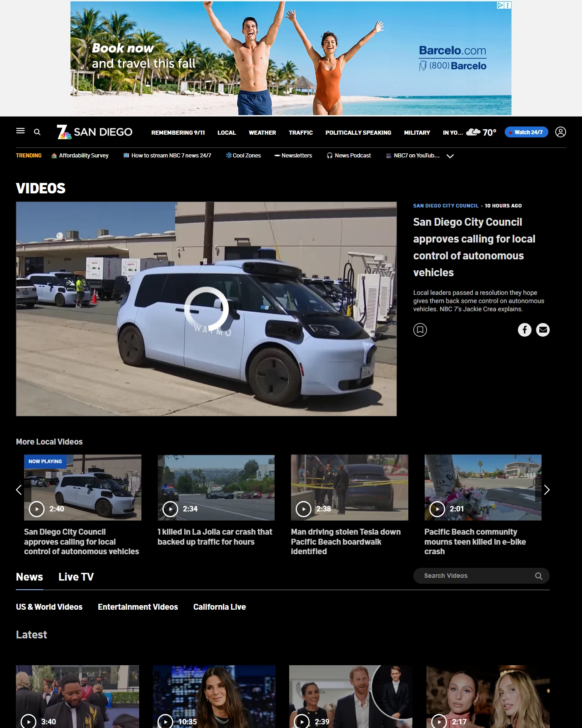Play the 2:34 La Jolla crash video
This screenshot has height=728, width=582.
click(216, 487)
